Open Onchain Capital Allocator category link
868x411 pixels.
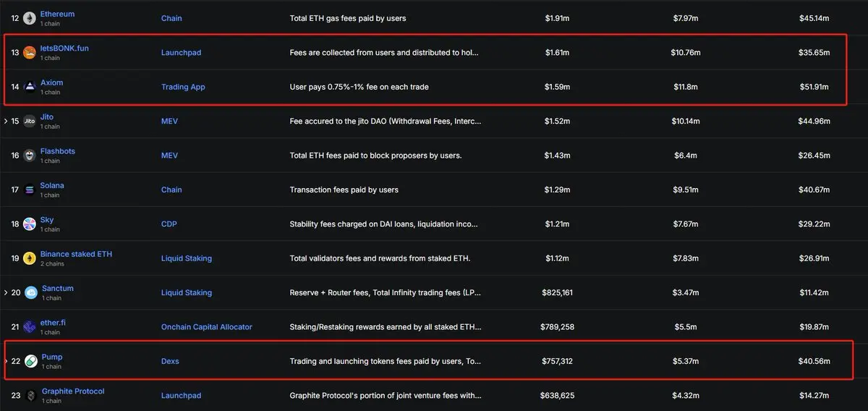(206, 327)
